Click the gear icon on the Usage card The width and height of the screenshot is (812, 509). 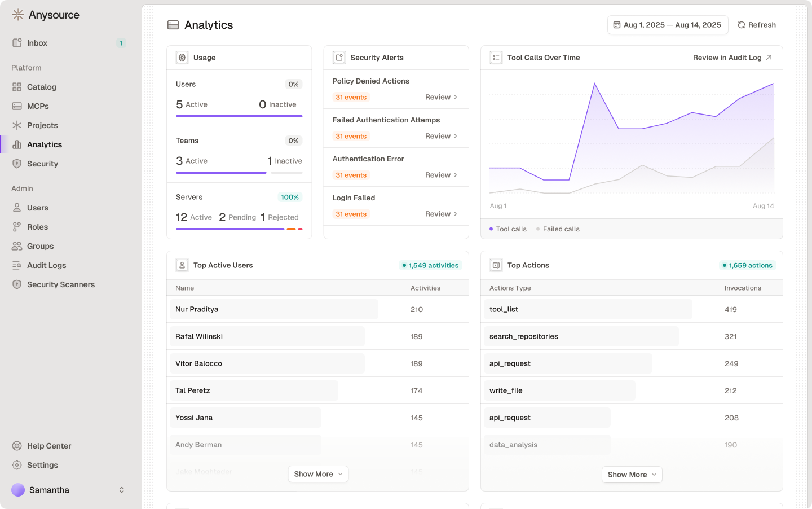click(x=182, y=57)
